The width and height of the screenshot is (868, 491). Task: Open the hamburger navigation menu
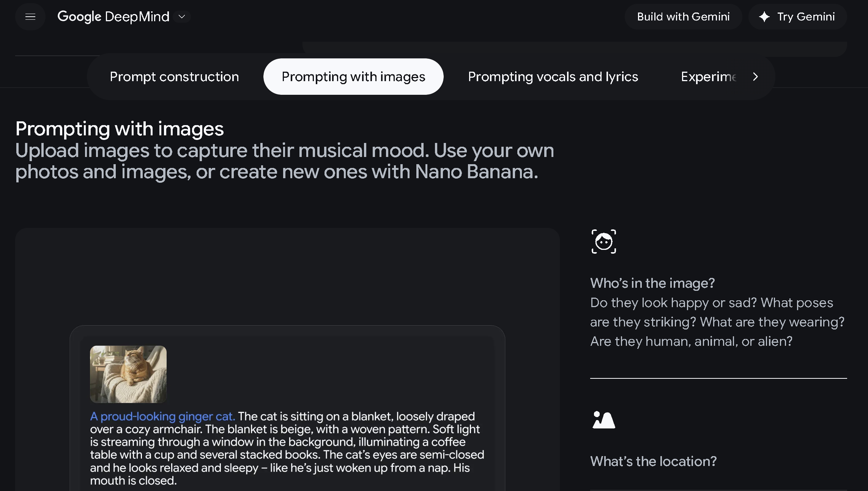pyautogui.click(x=30, y=17)
